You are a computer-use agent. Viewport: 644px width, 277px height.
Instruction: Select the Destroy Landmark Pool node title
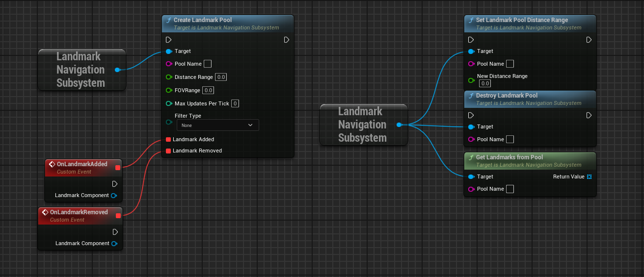pos(507,96)
